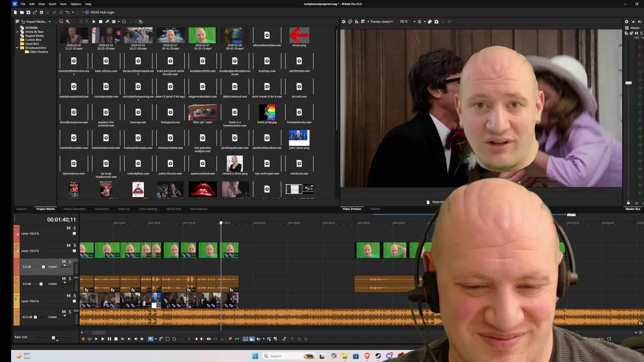Screen dimensions: 644x362
Task: Open the Tools menu
Action: 63,4
